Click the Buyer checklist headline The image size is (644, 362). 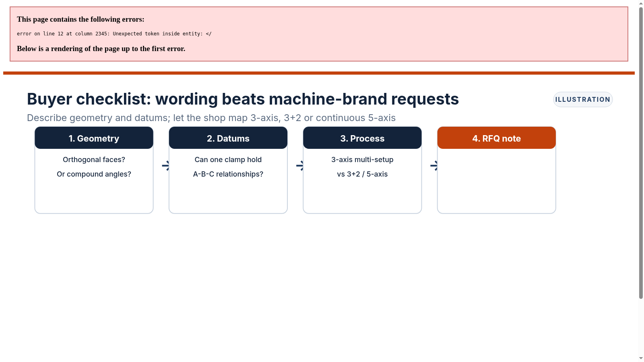pos(243,99)
